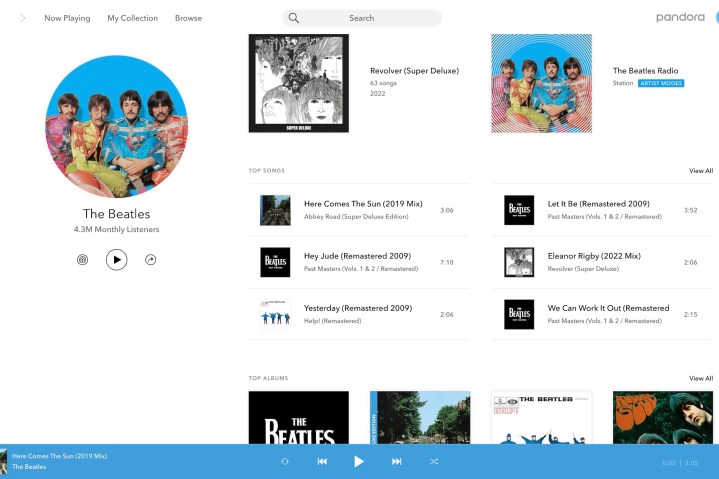
Task: Select Let It Be (Remastered 2009) song
Action: [x=598, y=204]
